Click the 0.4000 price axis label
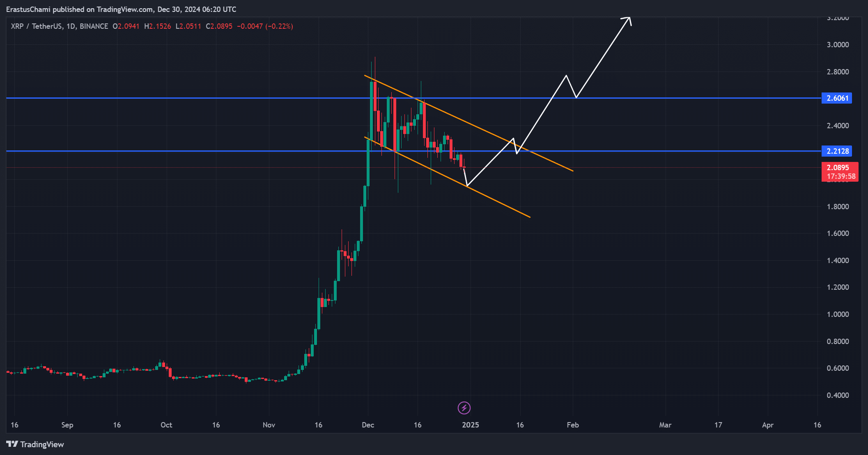The width and height of the screenshot is (868, 455). pyautogui.click(x=838, y=395)
